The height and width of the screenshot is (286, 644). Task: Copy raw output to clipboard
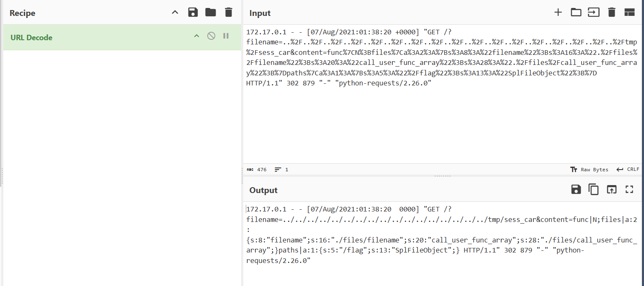coord(594,190)
